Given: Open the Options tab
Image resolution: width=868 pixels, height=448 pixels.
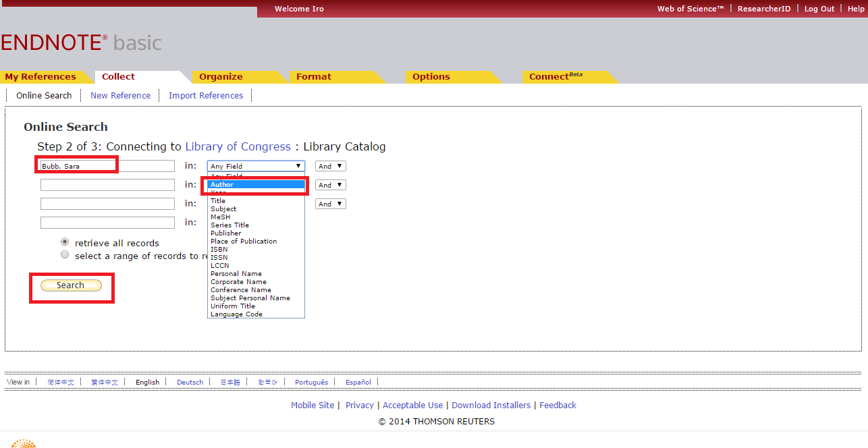Looking at the screenshot, I should (x=431, y=77).
